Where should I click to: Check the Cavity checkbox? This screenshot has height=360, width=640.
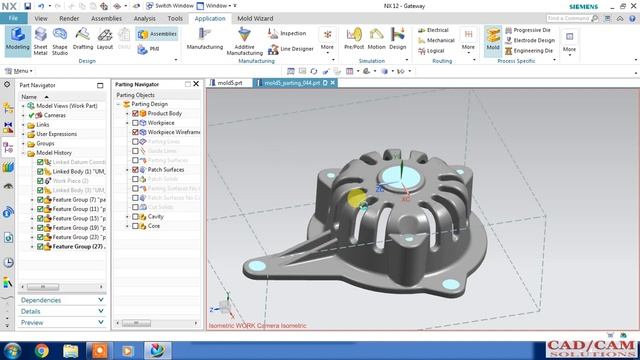pyautogui.click(x=136, y=217)
